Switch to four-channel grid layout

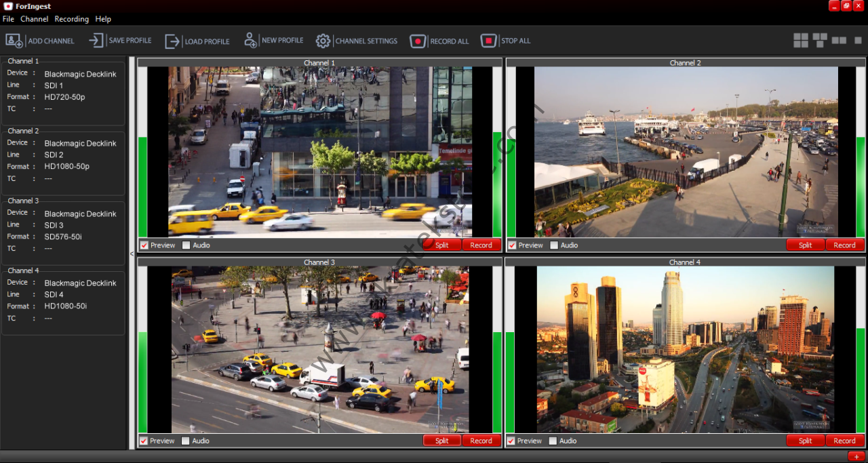pos(801,41)
